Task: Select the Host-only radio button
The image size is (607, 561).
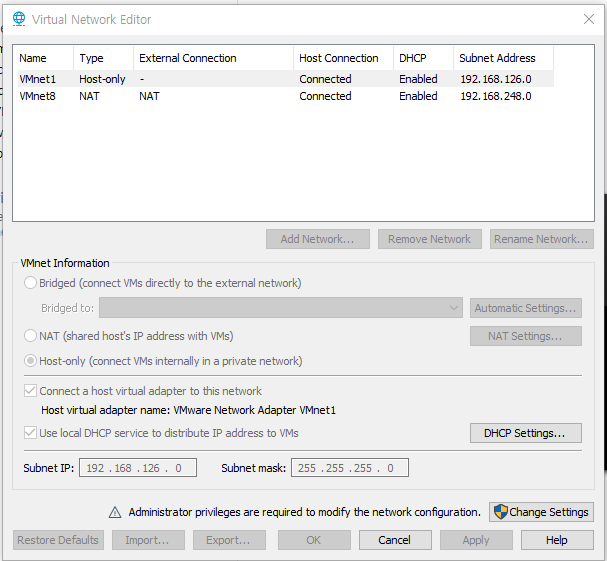Action: tap(30, 361)
